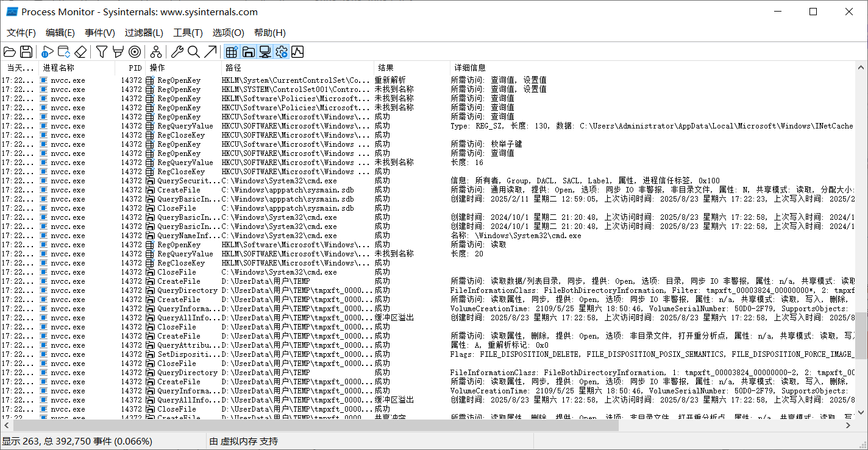Click file icon of SetDispositi... row
868x450 pixels.
150,354
